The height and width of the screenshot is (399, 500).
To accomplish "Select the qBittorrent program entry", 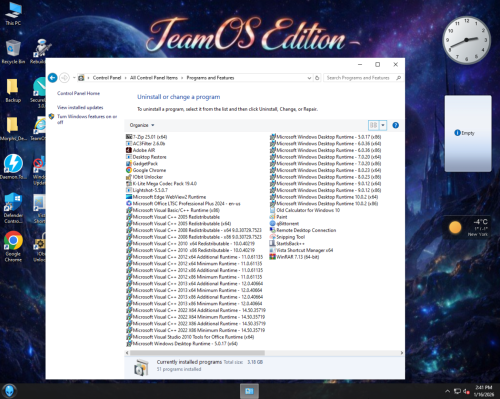I will 284,223.
